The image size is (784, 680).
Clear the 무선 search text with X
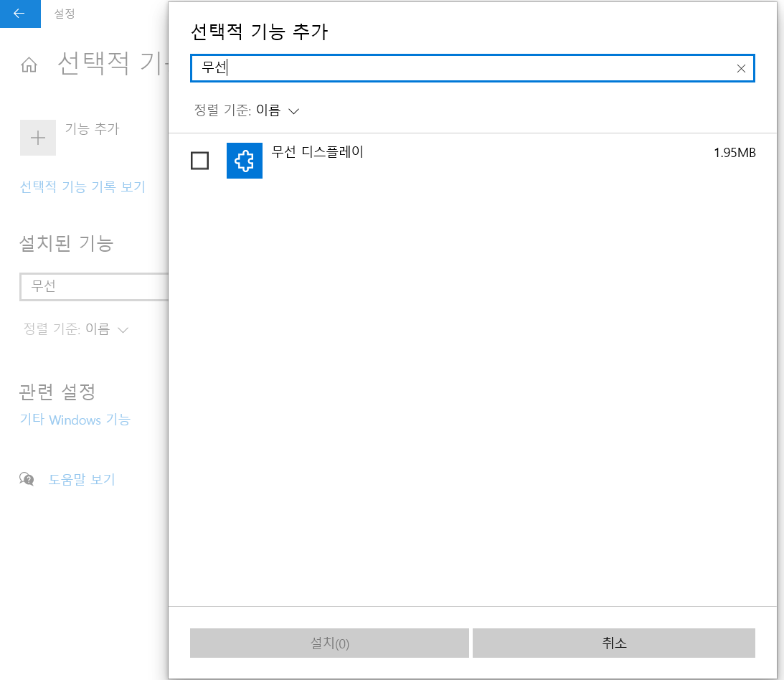[741, 68]
